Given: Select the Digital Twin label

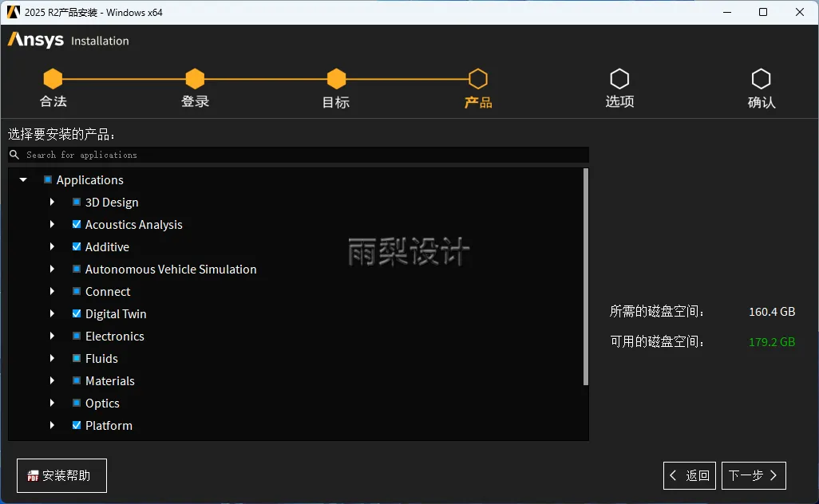Looking at the screenshot, I should click(116, 313).
